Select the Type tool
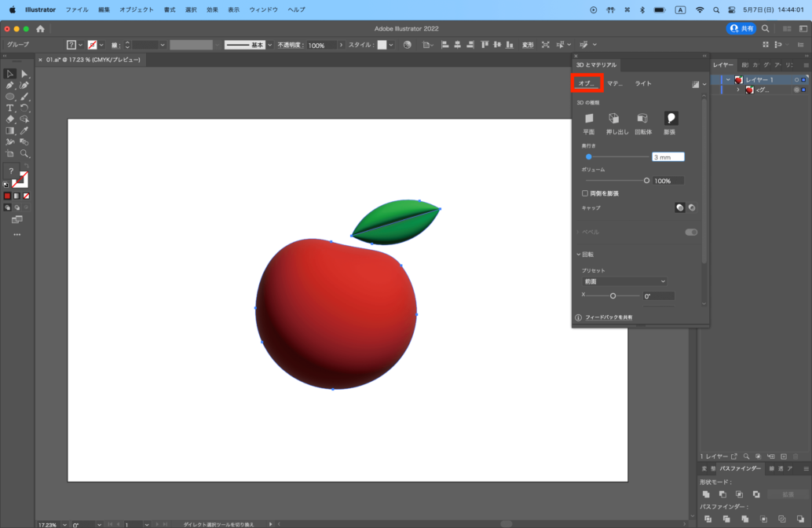The image size is (812, 528). (x=10, y=108)
